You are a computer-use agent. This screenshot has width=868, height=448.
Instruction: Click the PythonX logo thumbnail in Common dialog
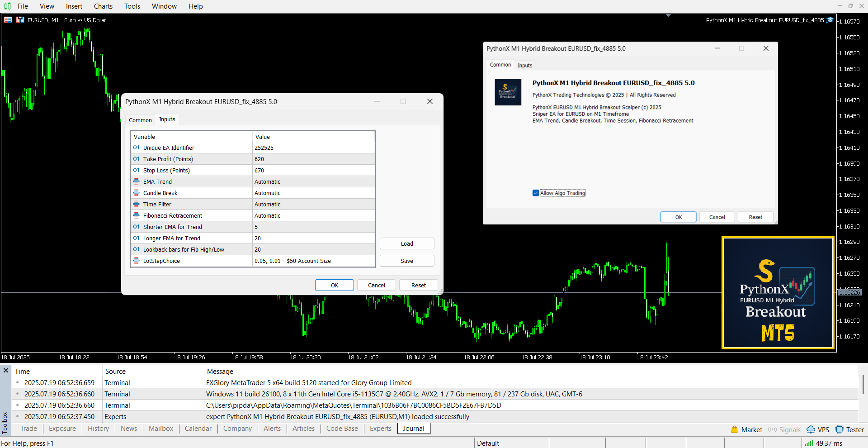(x=508, y=92)
